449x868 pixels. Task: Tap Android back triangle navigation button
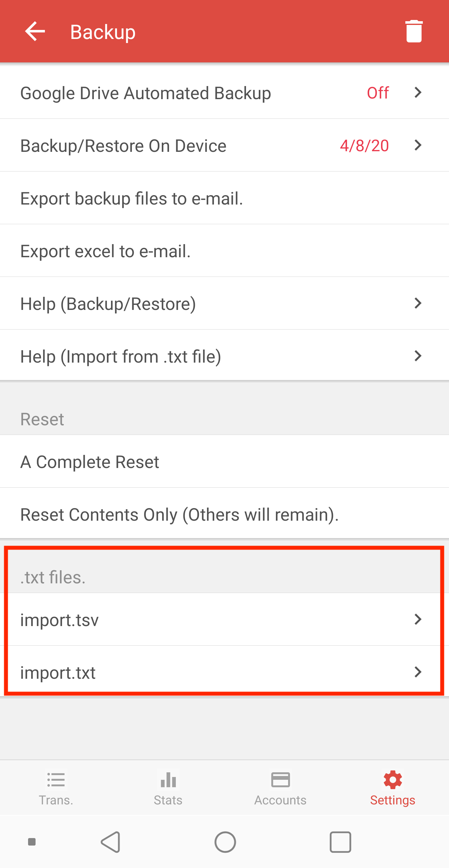tap(111, 842)
